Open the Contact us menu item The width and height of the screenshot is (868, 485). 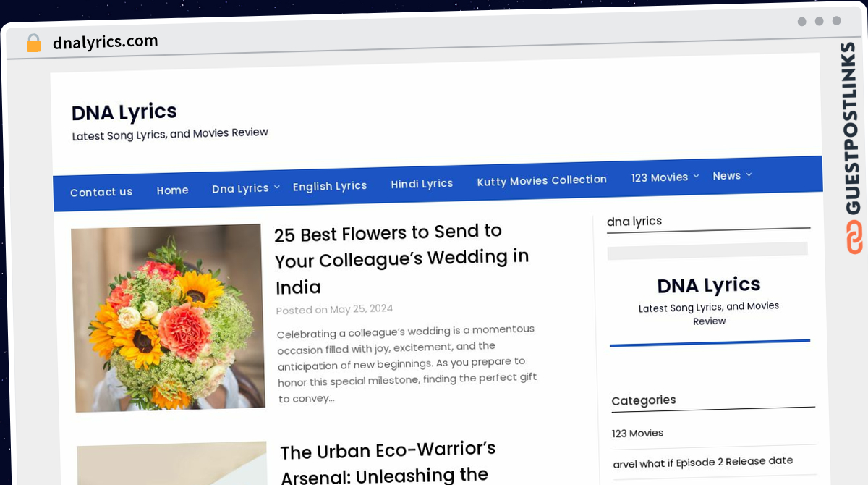click(101, 192)
